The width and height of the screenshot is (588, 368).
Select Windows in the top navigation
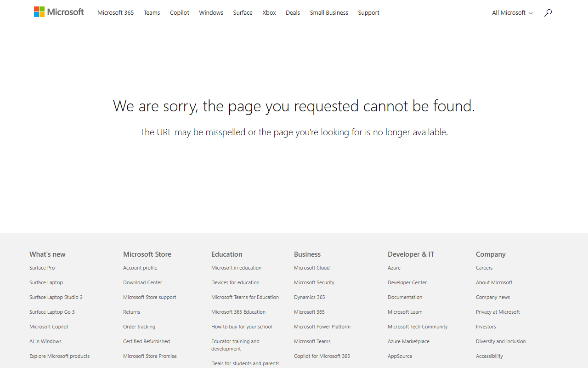tap(211, 13)
